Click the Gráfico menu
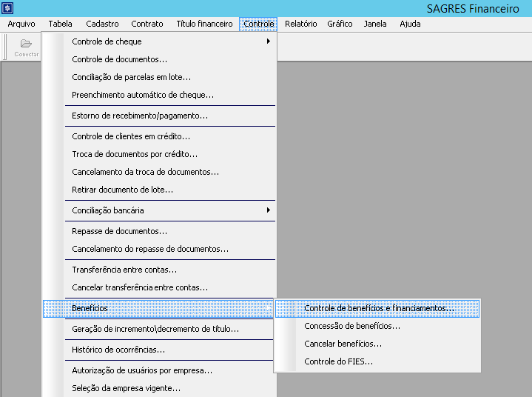 [340, 24]
